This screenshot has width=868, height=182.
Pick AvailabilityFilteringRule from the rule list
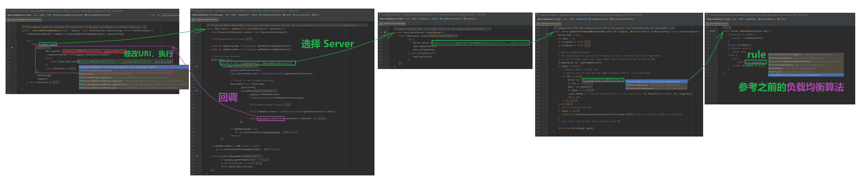pos(806,54)
